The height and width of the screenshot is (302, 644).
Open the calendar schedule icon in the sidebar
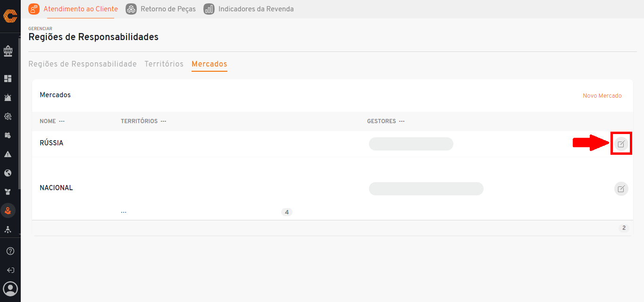(8, 135)
